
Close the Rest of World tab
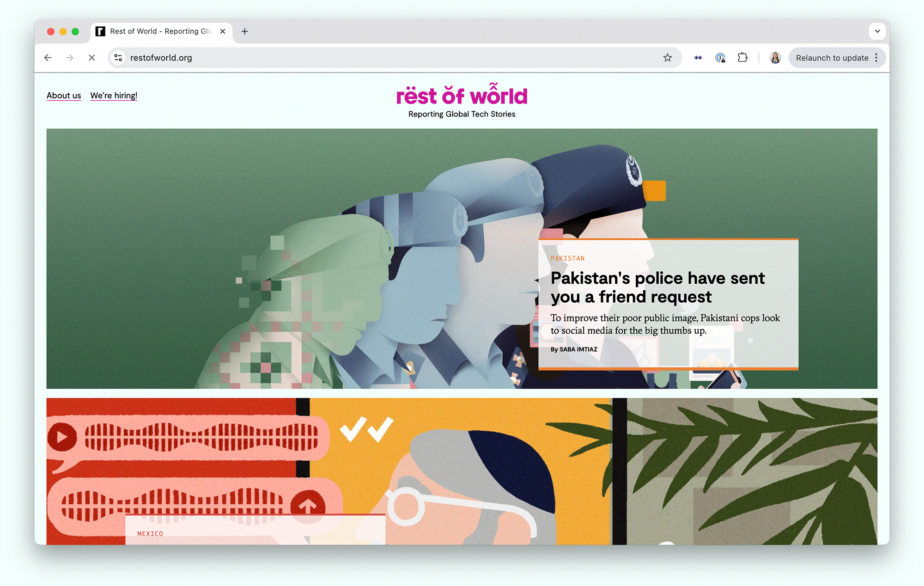click(223, 31)
